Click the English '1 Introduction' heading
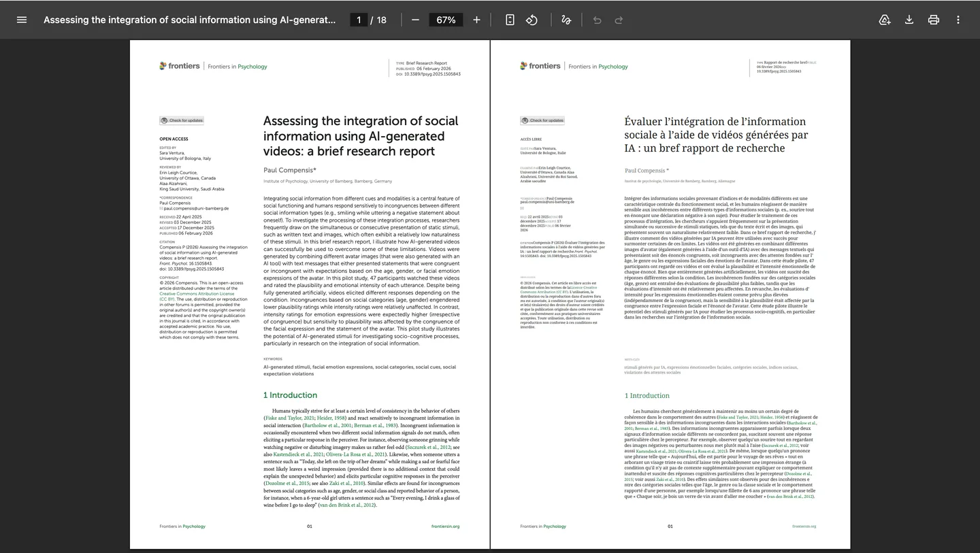Viewport: 980px width, 553px height. pyautogui.click(x=290, y=395)
